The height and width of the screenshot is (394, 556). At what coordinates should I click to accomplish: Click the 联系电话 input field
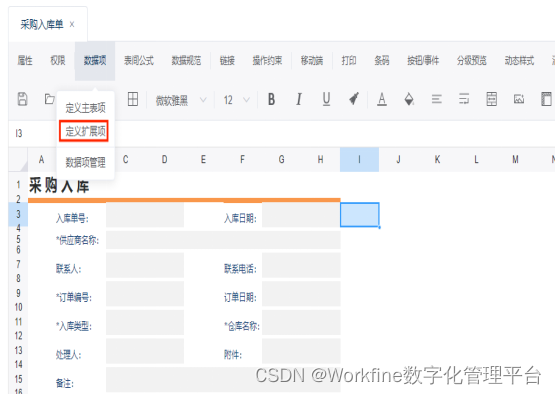pyautogui.click(x=301, y=265)
